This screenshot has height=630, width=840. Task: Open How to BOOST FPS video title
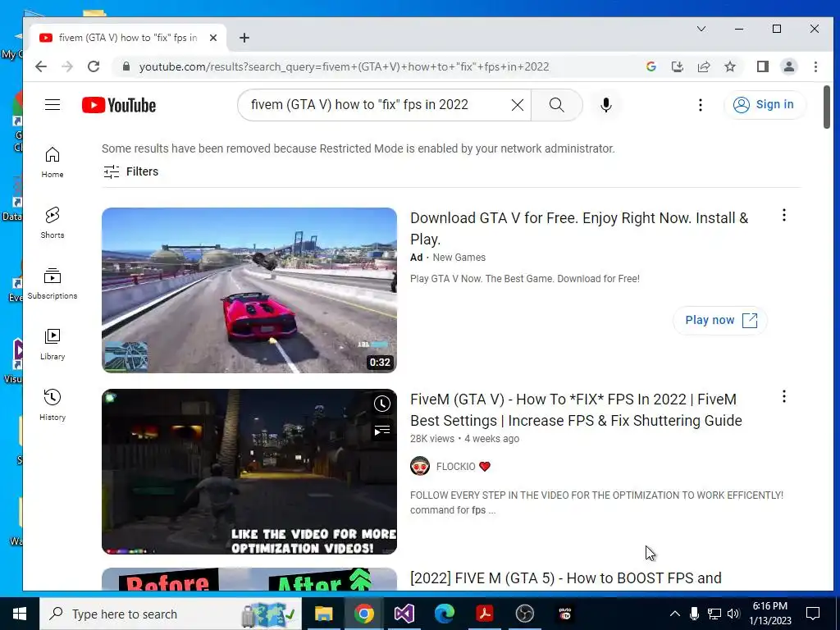566,578
